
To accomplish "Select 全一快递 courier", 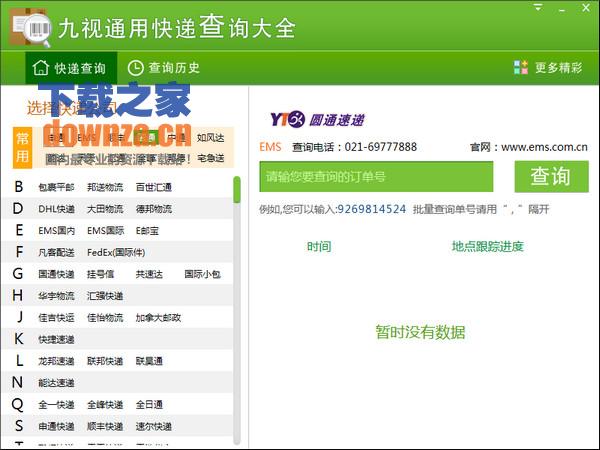I will (56, 404).
